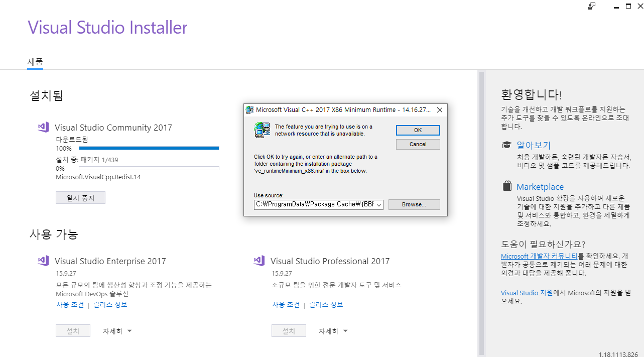Click the install progress bar at 0%
Screen dimensions: 644x357
(x=149, y=168)
